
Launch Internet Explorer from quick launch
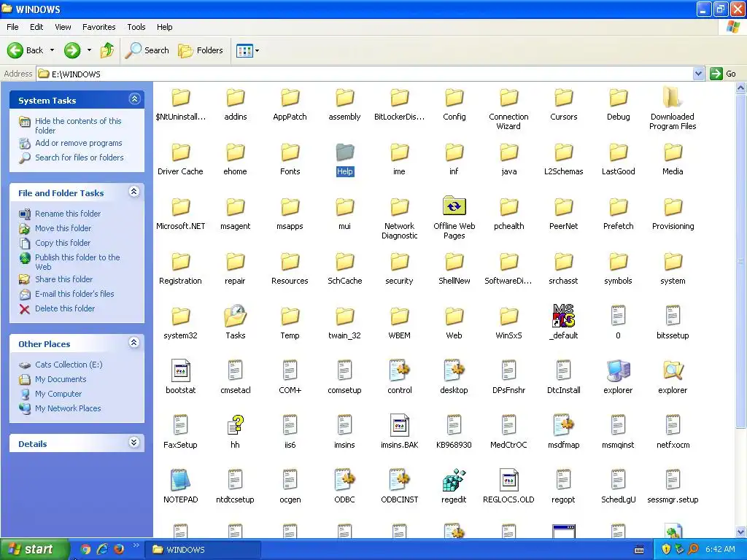pos(102,550)
